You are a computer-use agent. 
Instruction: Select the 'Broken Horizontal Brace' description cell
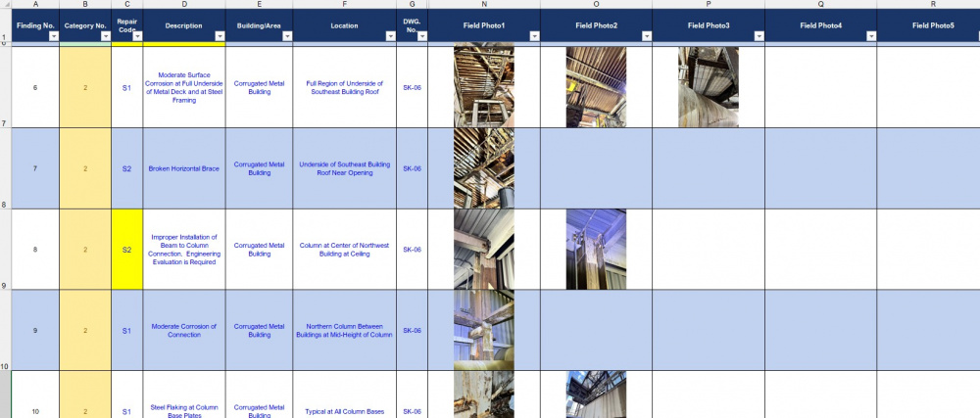[184, 168]
